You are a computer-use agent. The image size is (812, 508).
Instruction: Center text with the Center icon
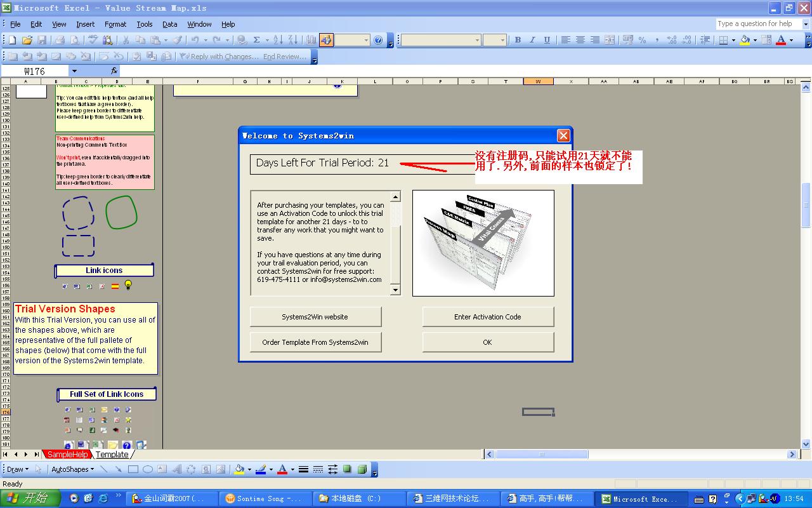click(x=580, y=40)
